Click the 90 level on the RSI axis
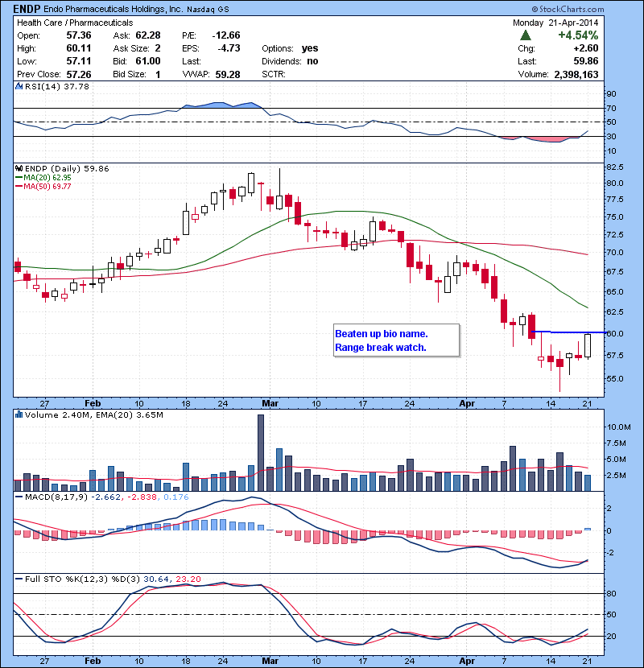This screenshot has height=668, width=644. click(611, 93)
